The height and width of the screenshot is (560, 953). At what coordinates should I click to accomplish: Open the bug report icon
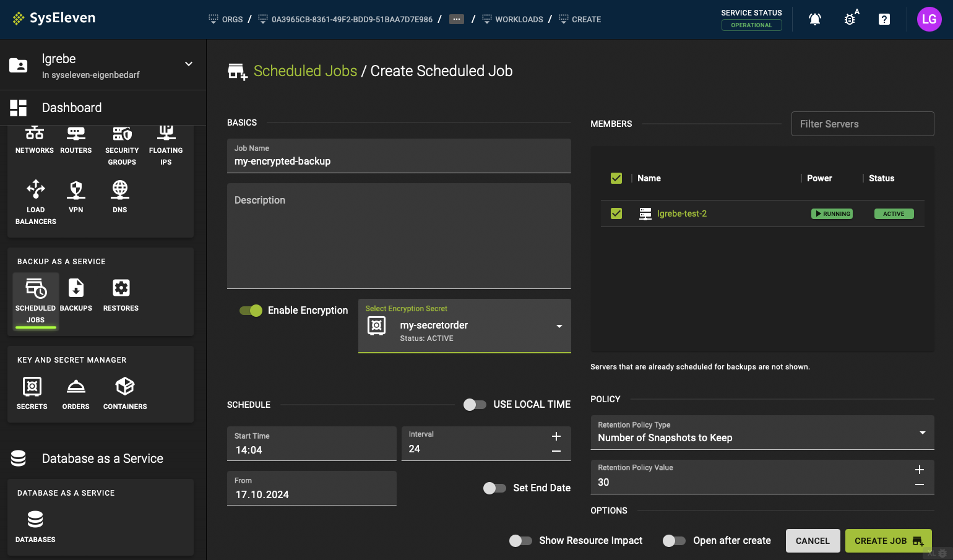(x=850, y=19)
